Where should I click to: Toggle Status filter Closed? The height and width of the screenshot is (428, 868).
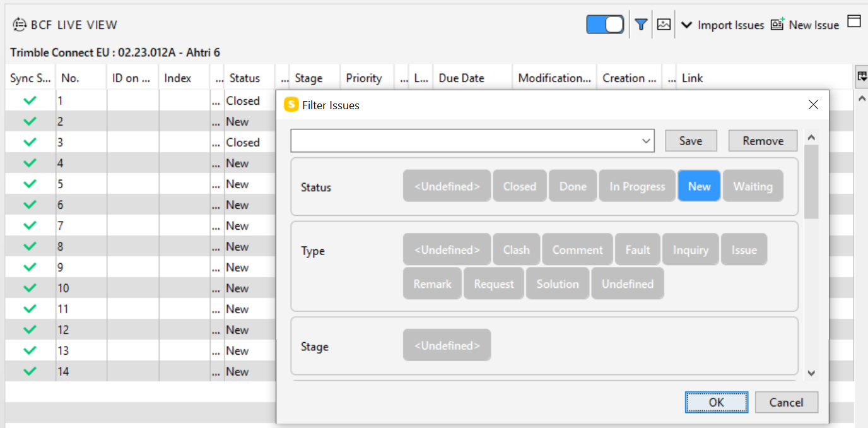[520, 186]
